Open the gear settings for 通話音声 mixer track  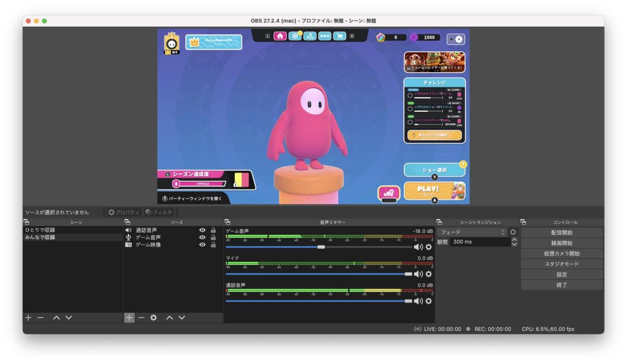(x=429, y=301)
